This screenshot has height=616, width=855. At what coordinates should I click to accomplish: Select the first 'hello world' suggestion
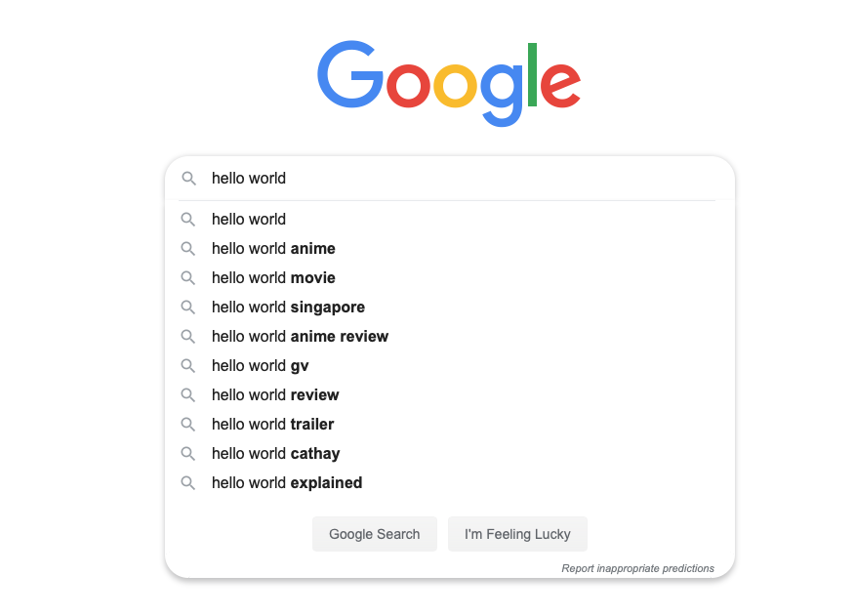[249, 220]
